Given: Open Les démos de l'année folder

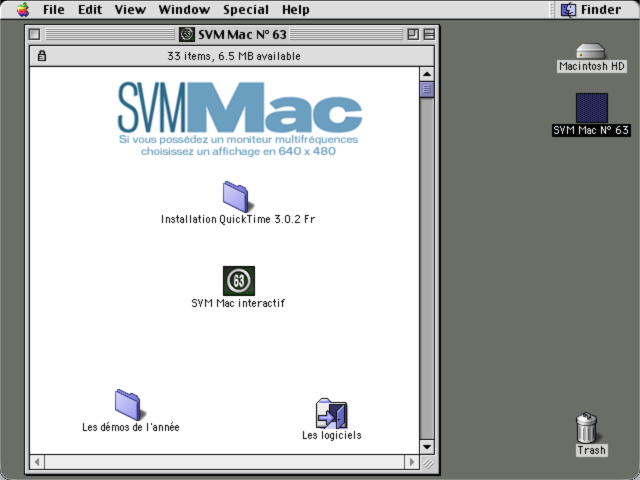Looking at the screenshot, I should point(128,404).
